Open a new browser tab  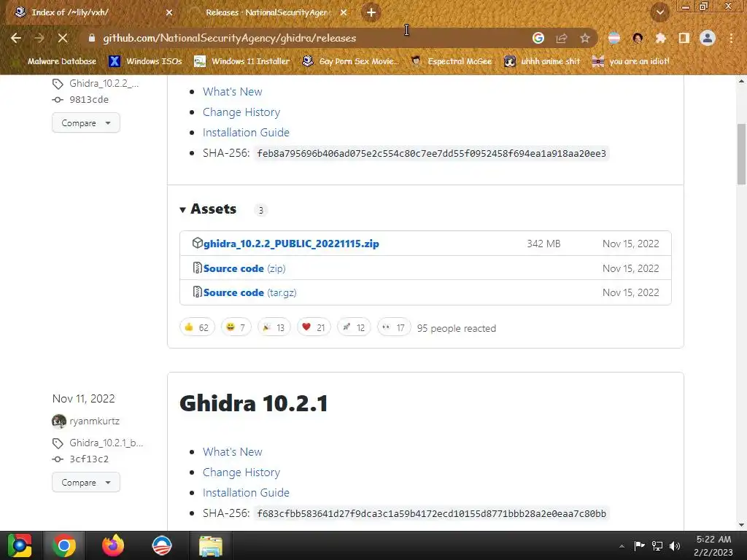point(371,12)
